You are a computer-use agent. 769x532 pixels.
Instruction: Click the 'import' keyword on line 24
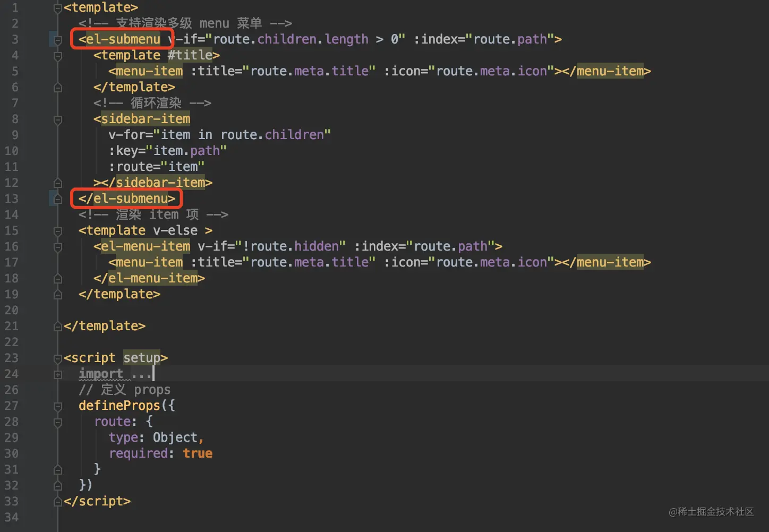pyautogui.click(x=101, y=374)
